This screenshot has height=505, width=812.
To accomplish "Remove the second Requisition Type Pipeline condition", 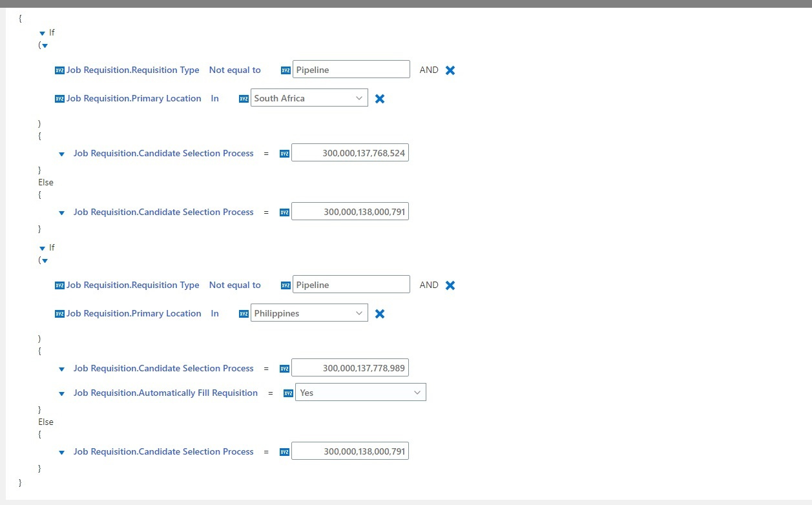I will point(450,285).
